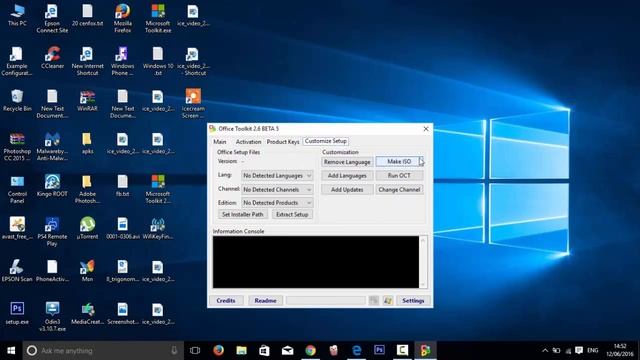Open Microsoft Edge from the taskbar
This screenshot has height=360, width=640.
pyautogui.click(x=357, y=350)
